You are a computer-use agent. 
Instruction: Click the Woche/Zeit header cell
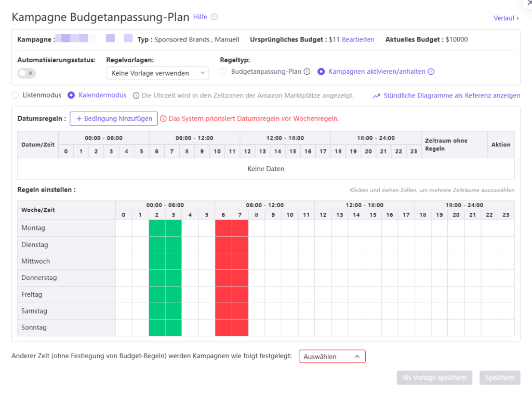click(x=66, y=210)
